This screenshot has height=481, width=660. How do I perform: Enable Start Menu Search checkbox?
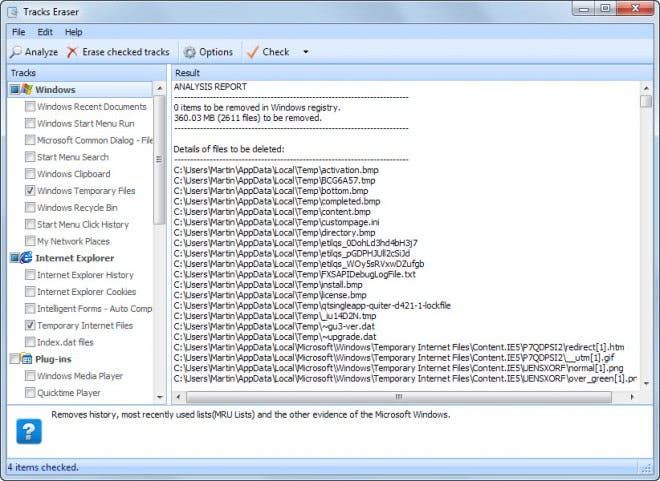point(30,157)
